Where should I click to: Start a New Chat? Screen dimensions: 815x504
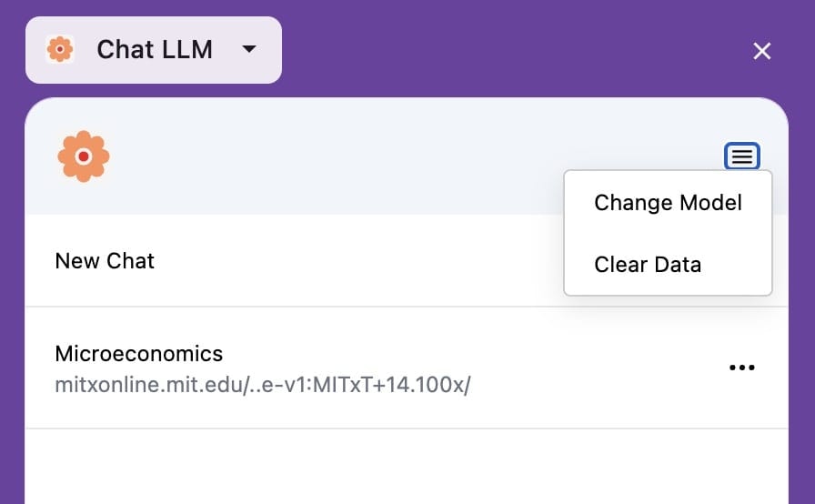click(x=105, y=261)
